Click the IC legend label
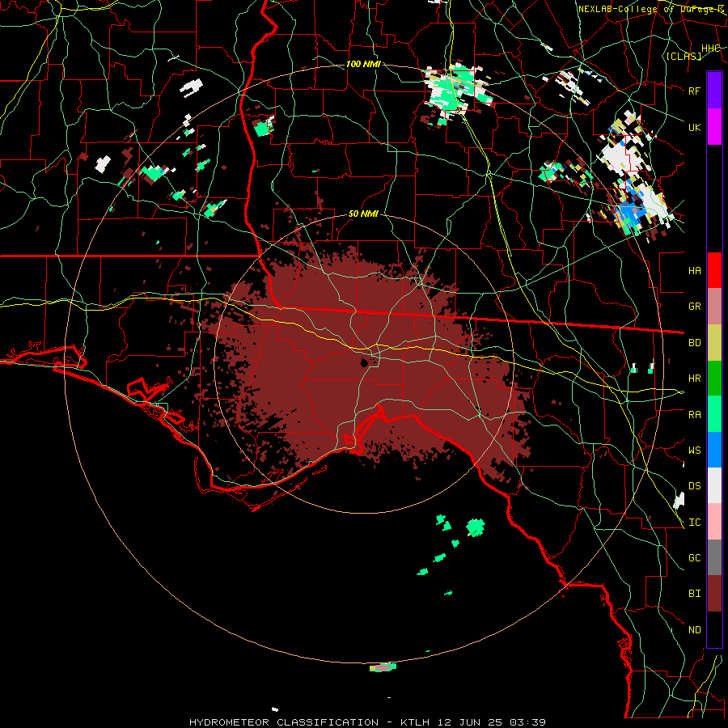This screenshot has height=728, width=728. (695, 523)
